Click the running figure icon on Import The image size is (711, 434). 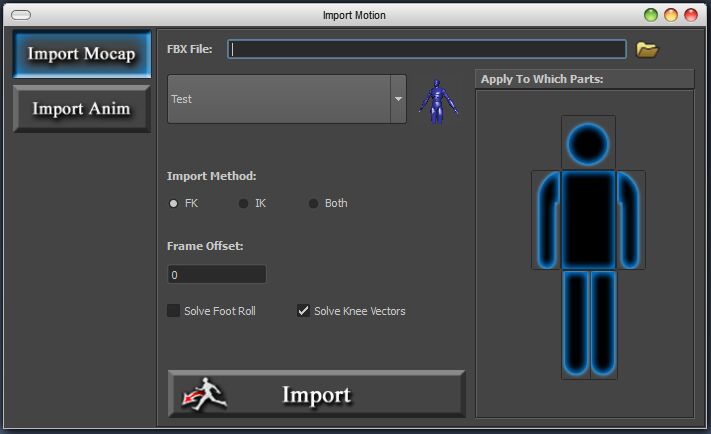(x=205, y=394)
